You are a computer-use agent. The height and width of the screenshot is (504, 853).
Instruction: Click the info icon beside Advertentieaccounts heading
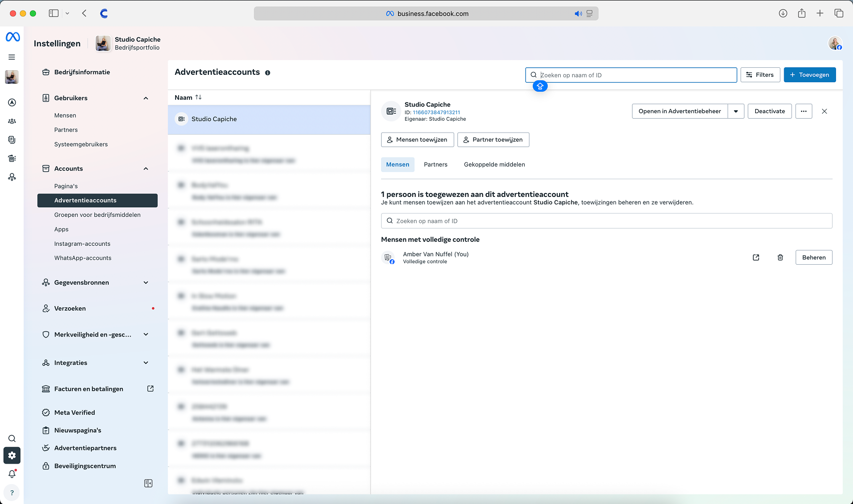coord(268,73)
